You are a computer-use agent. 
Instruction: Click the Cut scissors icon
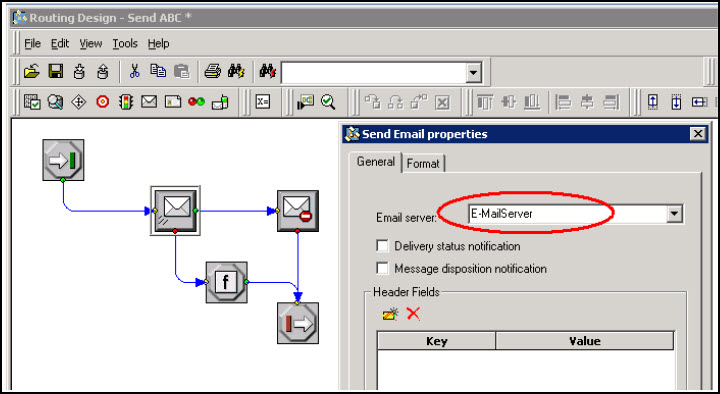[x=134, y=72]
